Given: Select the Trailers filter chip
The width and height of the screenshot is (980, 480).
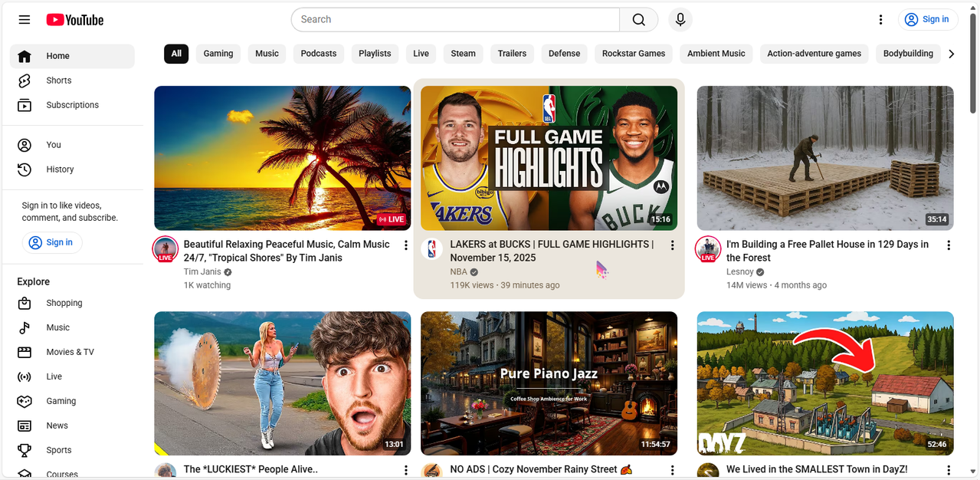Looking at the screenshot, I should click(512, 54).
